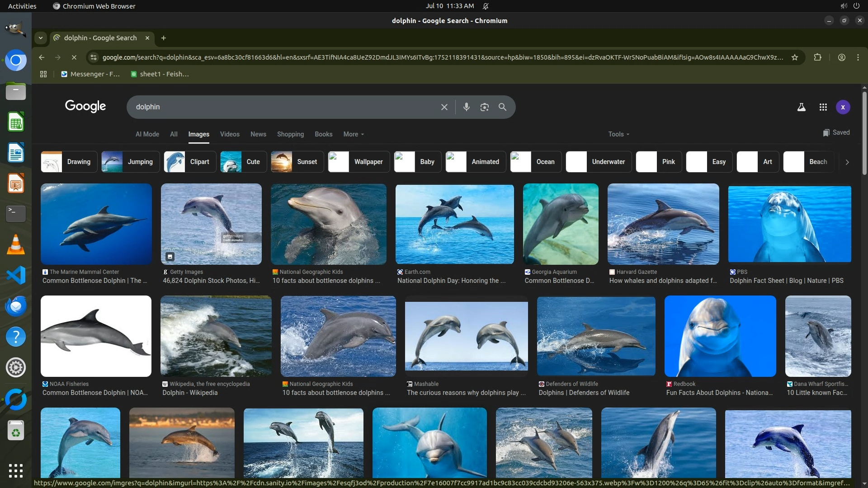
Task: Switch to the AI Mode tab
Action: (147, 134)
